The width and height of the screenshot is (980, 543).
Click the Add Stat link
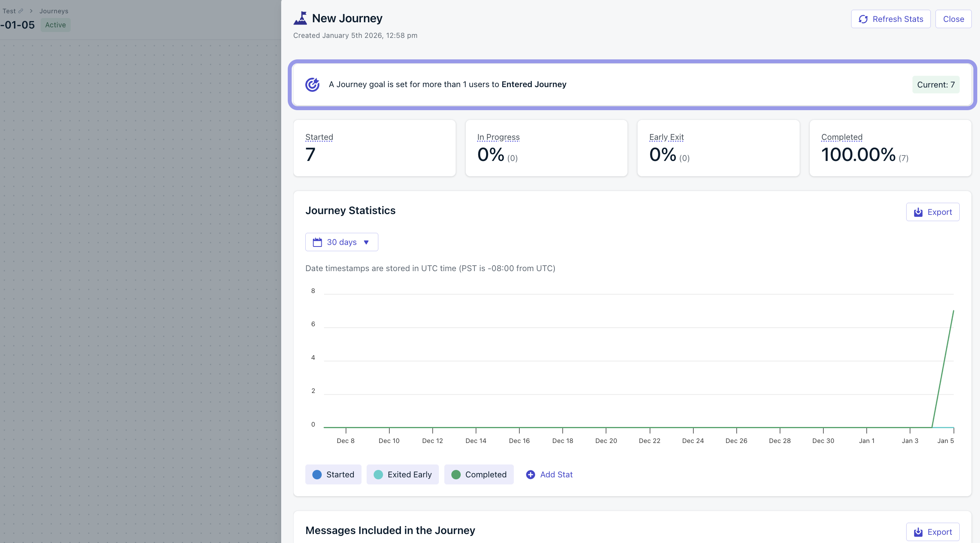point(556,474)
